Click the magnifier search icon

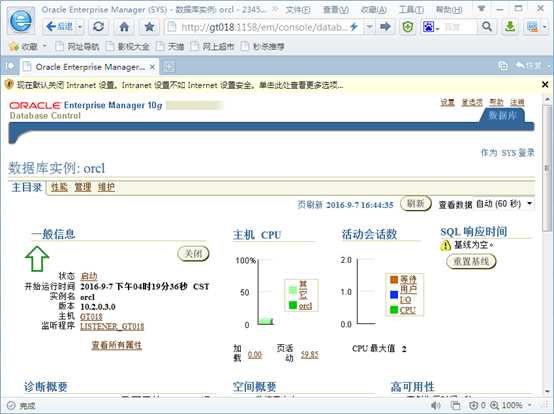[487, 26]
